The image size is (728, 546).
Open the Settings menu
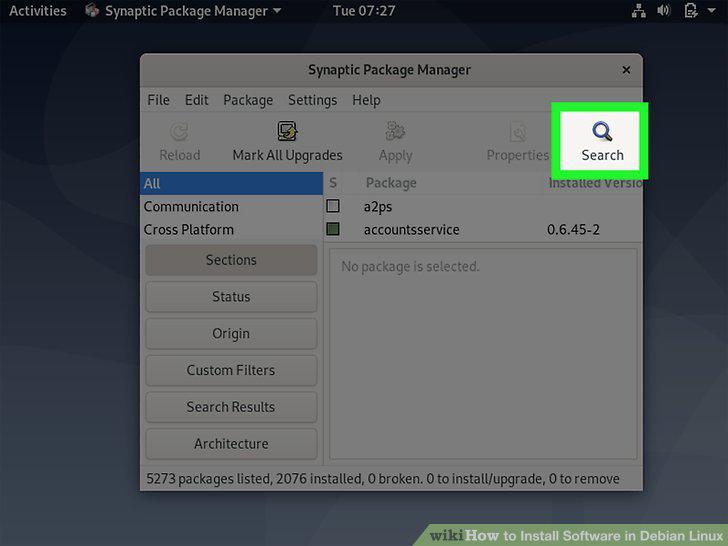(x=312, y=100)
